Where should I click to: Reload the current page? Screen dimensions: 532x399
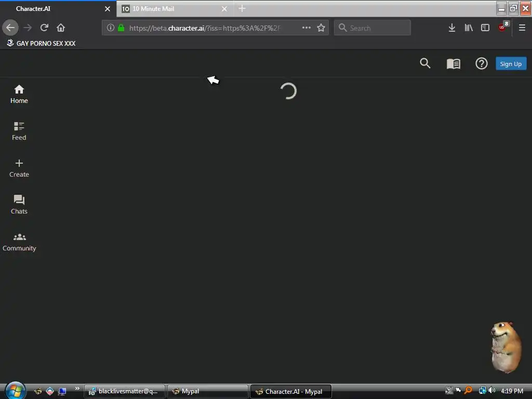tap(44, 28)
